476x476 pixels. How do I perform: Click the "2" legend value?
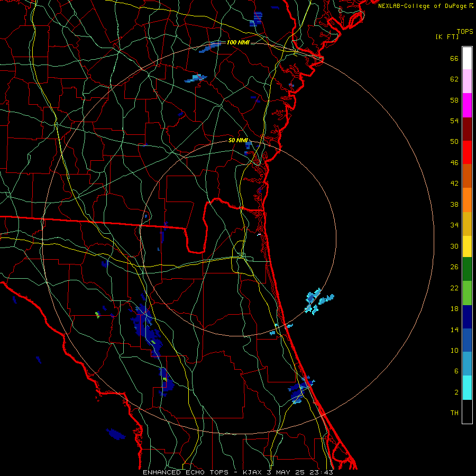pyautogui.click(x=456, y=392)
